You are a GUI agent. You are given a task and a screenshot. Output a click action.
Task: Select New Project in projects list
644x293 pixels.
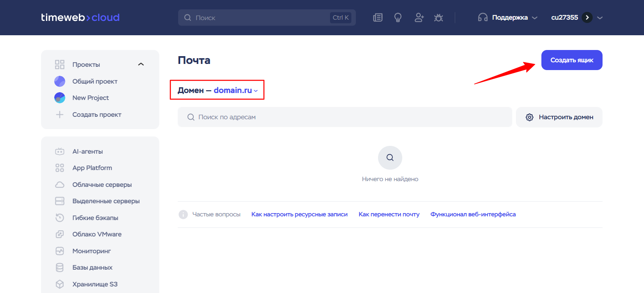tap(90, 98)
